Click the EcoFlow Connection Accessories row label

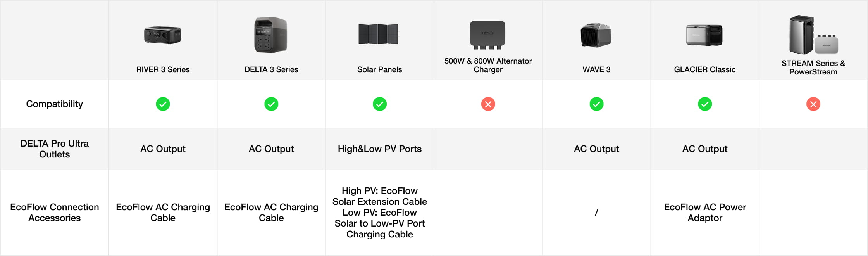point(54,213)
